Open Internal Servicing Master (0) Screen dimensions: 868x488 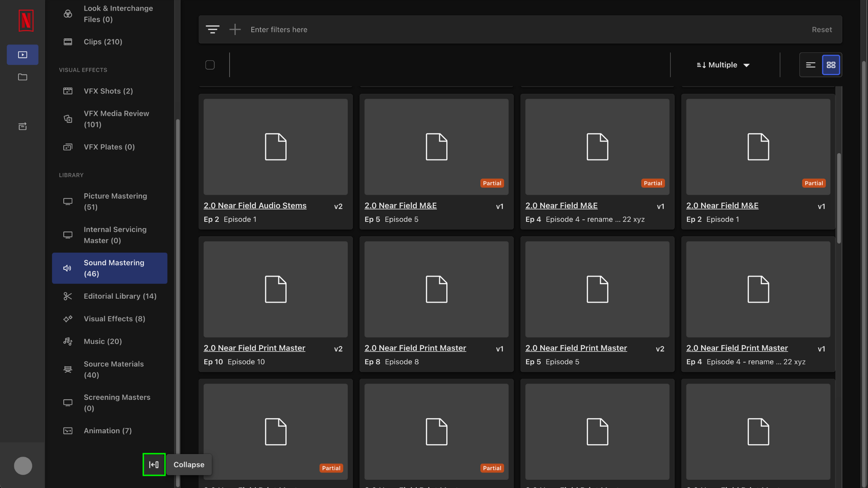click(x=109, y=235)
